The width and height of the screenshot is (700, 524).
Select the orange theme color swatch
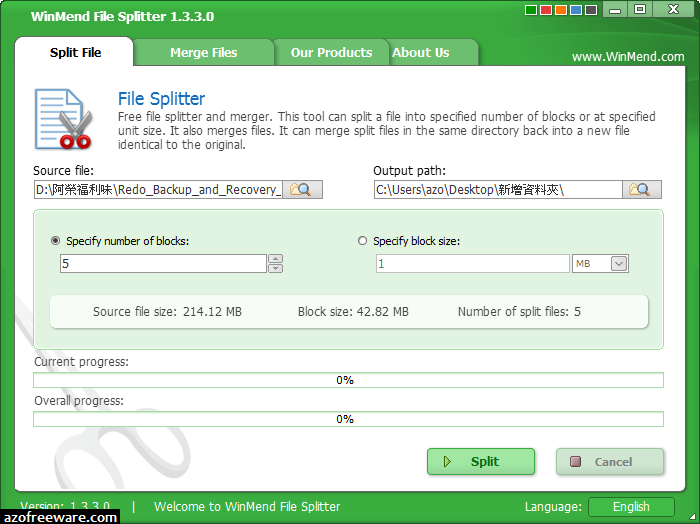pyautogui.click(x=561, y=10)
